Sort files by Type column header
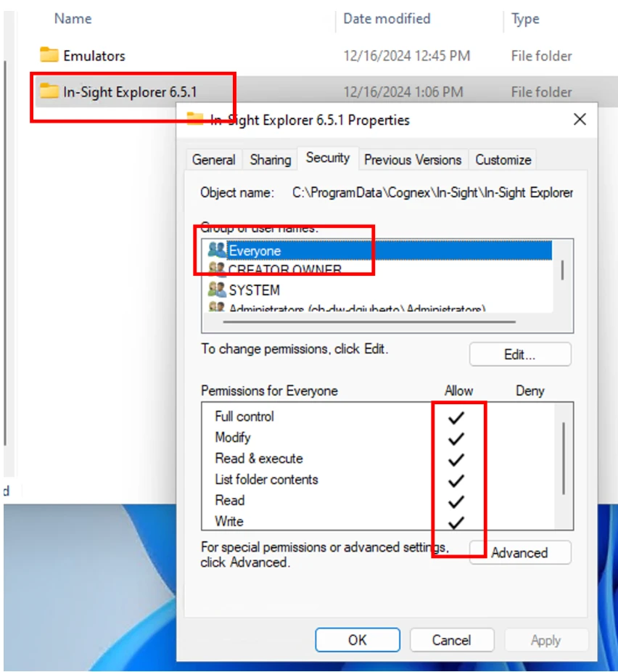The height and width of the screenshot is (672, 618). (525, 19)
